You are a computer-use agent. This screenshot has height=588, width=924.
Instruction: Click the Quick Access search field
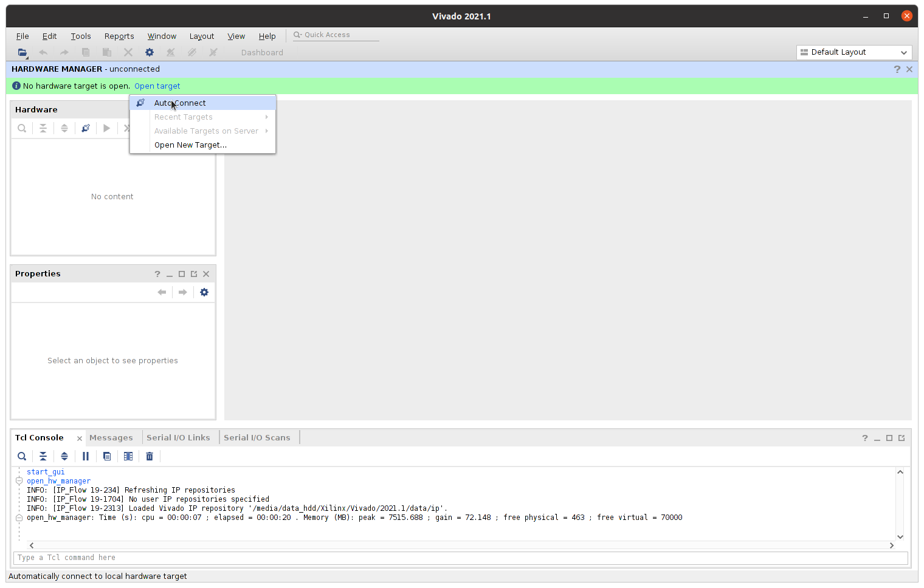(336, 35)
